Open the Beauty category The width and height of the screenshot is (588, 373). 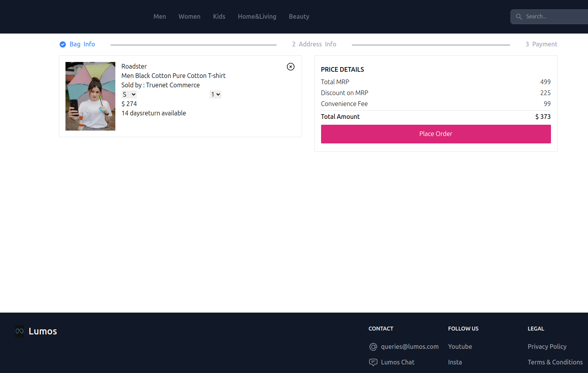(299, 16)
